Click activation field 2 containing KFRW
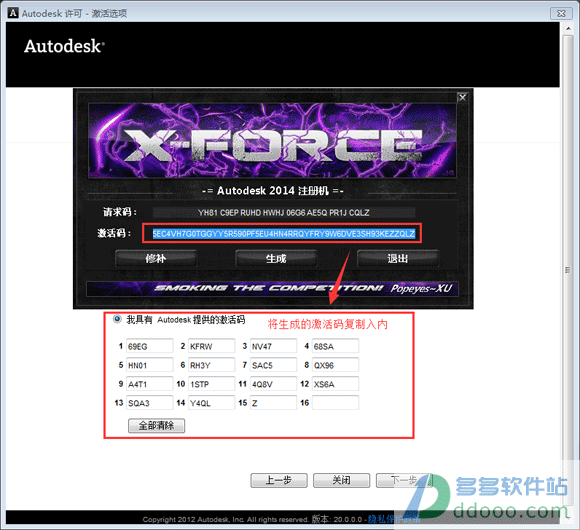Viewport: 580px width, 530px height. (x=212, y=346)
